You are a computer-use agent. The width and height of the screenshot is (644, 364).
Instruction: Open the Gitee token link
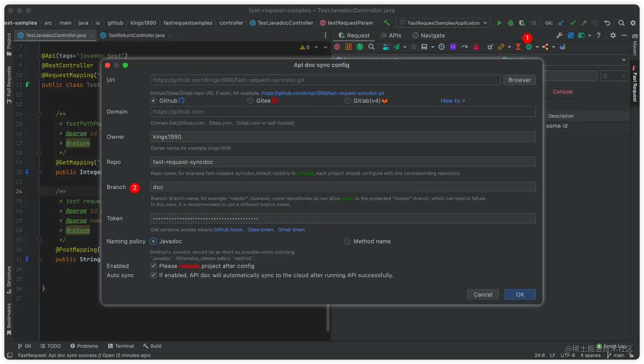coord(260,230)
